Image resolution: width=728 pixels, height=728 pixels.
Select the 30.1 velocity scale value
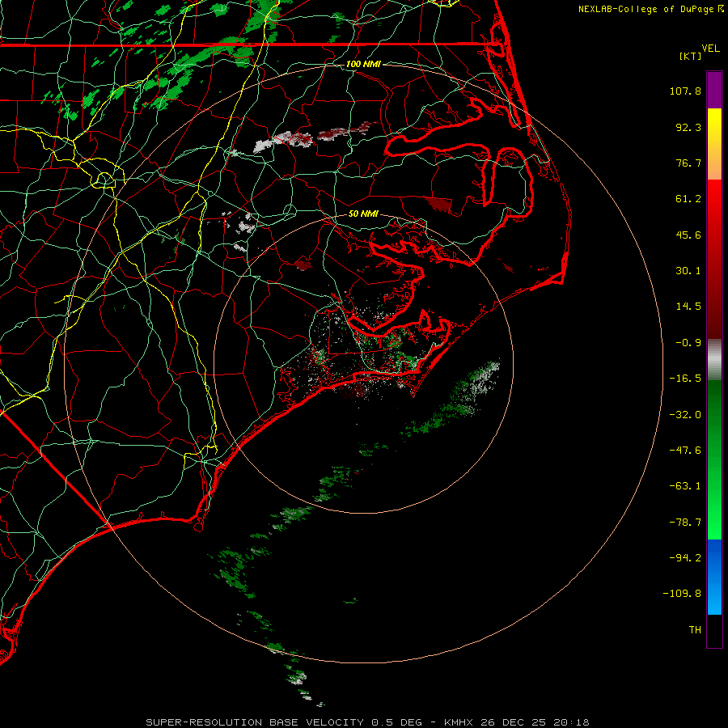click(688, 271)
